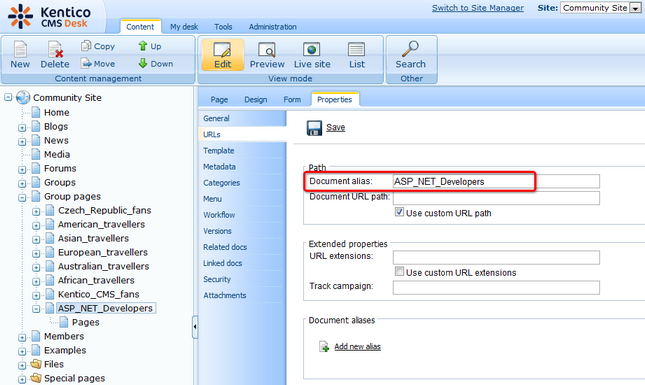
Task: Open the Linked docs properties section
Action: (242, 263)
